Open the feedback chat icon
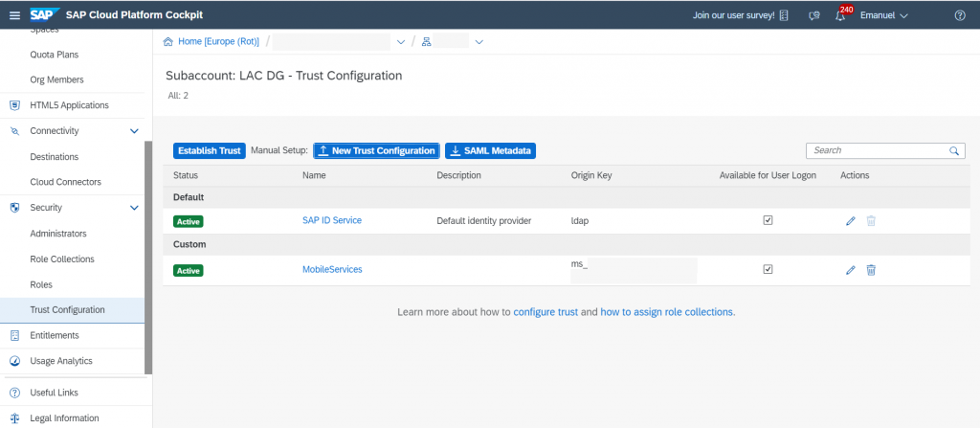This screenshot has height=428, width=980. 813,15
